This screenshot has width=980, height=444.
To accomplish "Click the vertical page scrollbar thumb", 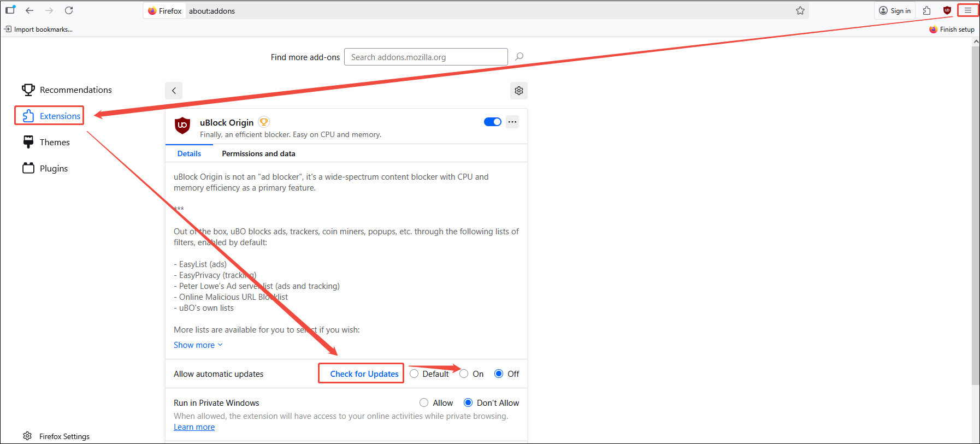I will coord(976,216).
